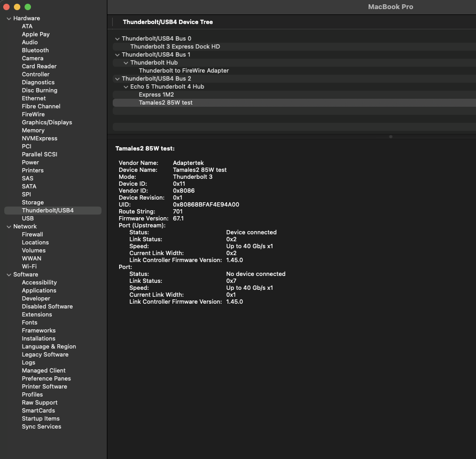Select Thunderbolt/USB4 in the sidebar
This screenshot has height=459, width=476.
point(53,210)
